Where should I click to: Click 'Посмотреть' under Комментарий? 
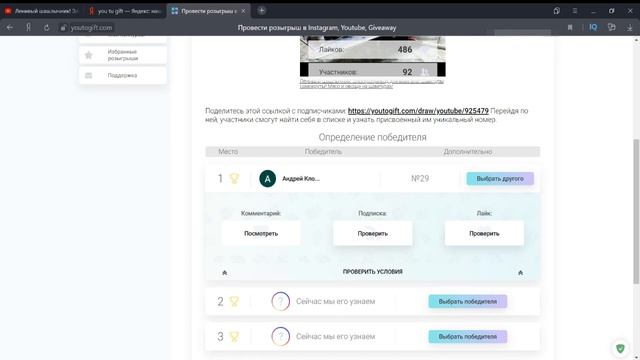[261, 233]
